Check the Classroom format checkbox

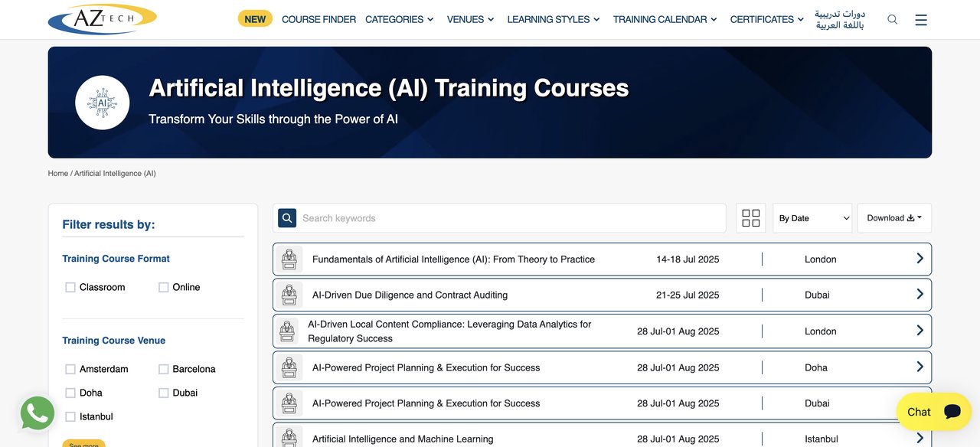coord(70,287)
